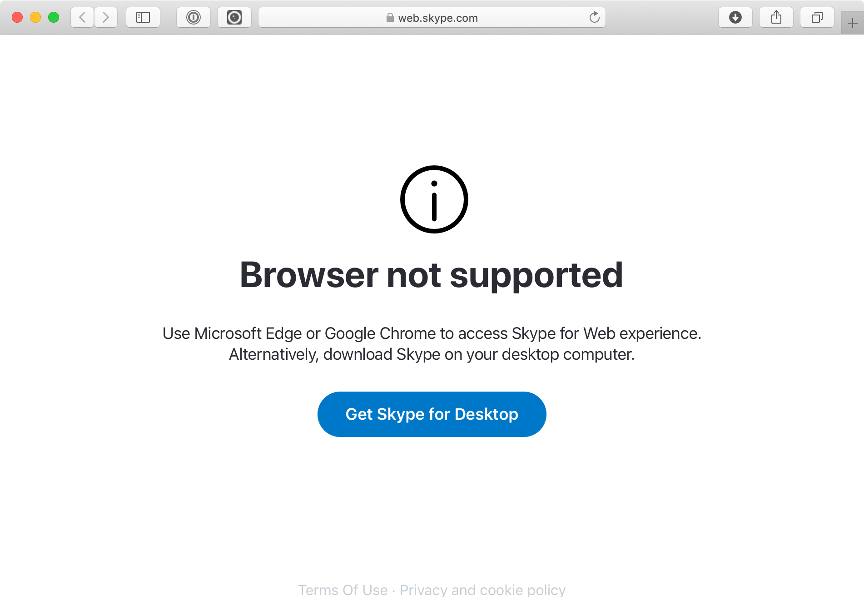Click Get Skype for Desktop button

[432, 414]
